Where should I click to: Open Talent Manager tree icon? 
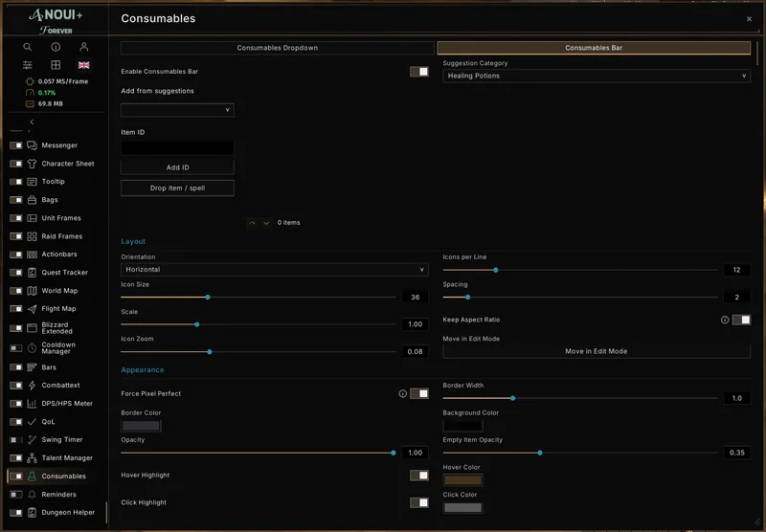[x=32, y=457]
